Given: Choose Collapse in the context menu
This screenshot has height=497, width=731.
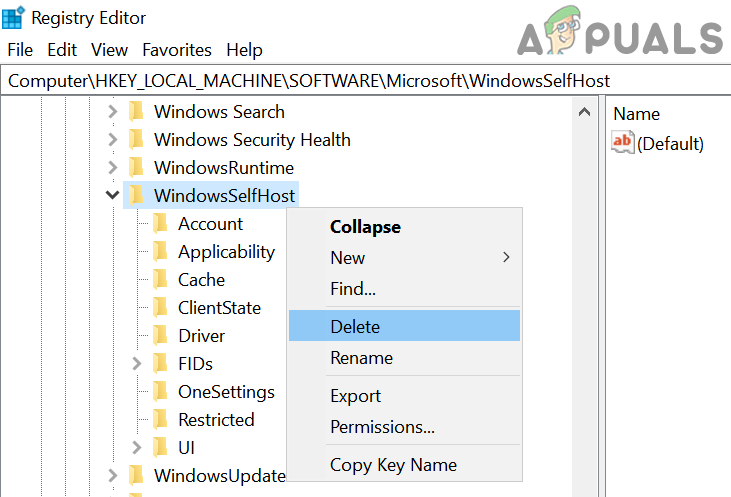Looking at the screenshot, I should pyautogui.click(x=404, y=227).
